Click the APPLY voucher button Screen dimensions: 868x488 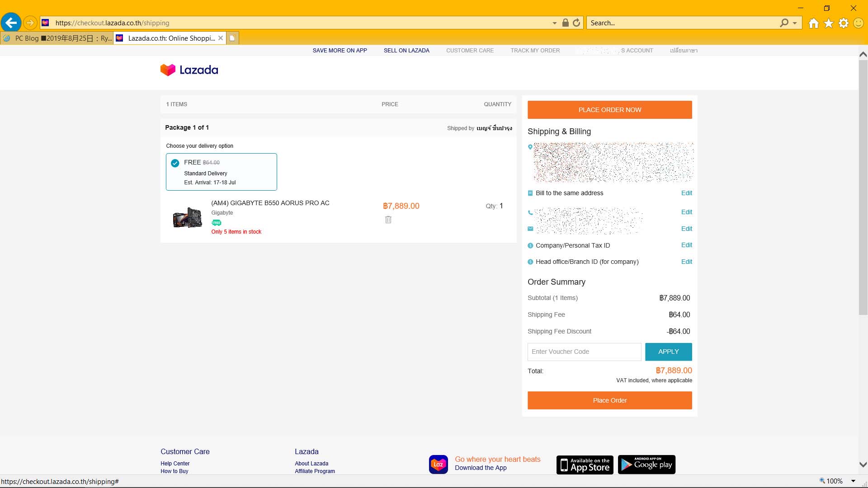pos(668,352)
